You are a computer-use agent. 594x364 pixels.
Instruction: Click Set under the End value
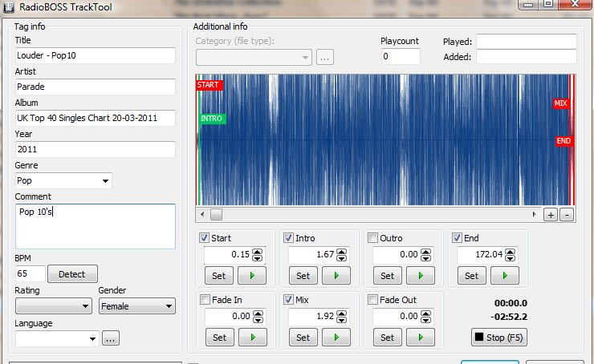(472, 276)
